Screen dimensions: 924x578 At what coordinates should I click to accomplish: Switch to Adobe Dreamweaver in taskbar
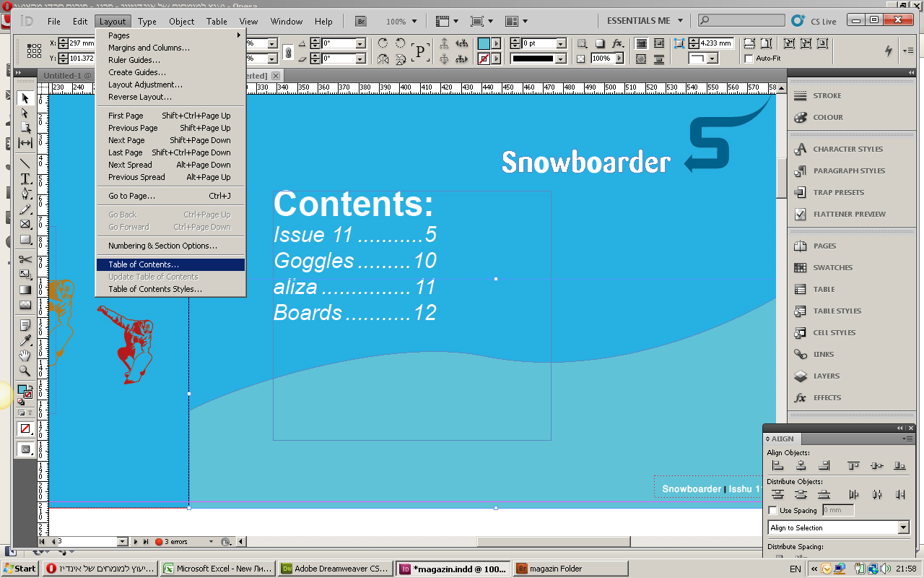[336, 569]
